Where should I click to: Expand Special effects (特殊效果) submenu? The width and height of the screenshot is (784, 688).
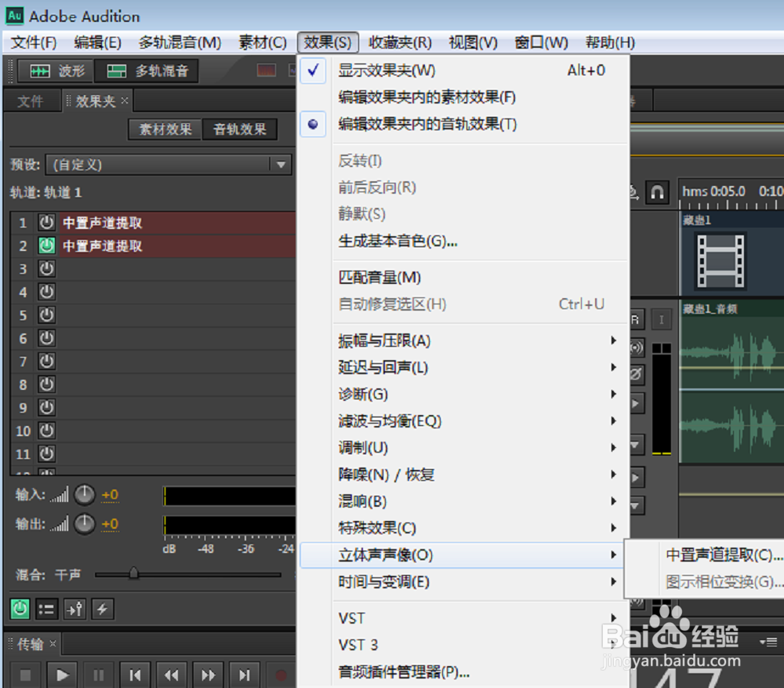pyautogui.click(x=463, y=528)
